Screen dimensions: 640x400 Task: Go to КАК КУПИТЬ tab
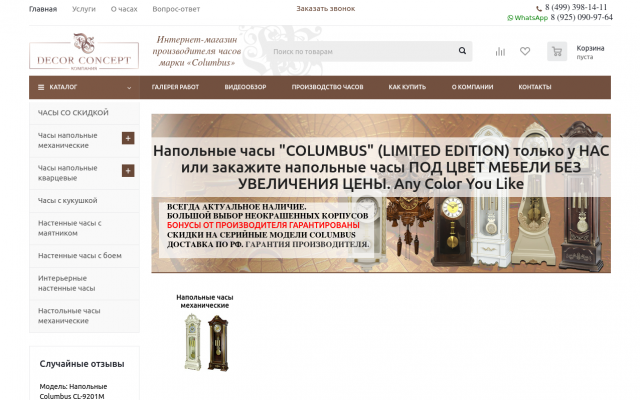(407, 87)
